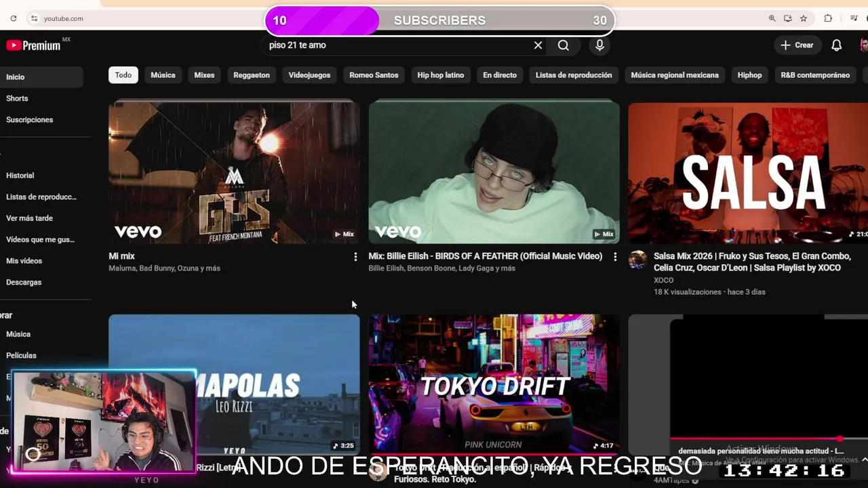Select the Música filter chip
868x488 pixels.
[x=163, y=75]
